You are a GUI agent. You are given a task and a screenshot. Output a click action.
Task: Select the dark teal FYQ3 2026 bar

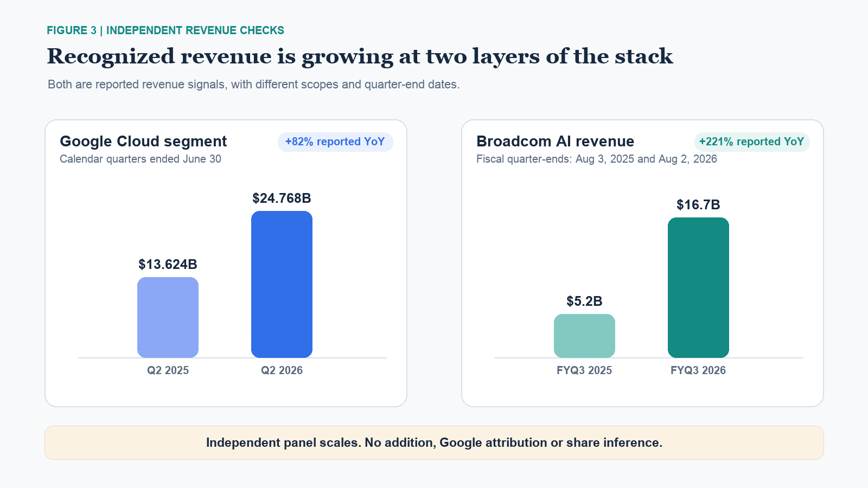tap(698, 287)
